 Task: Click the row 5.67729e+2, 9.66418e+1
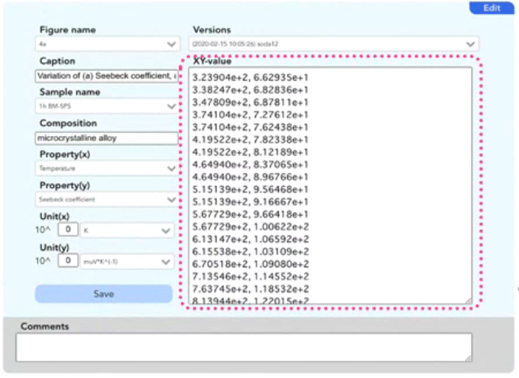tap(250, 214)
